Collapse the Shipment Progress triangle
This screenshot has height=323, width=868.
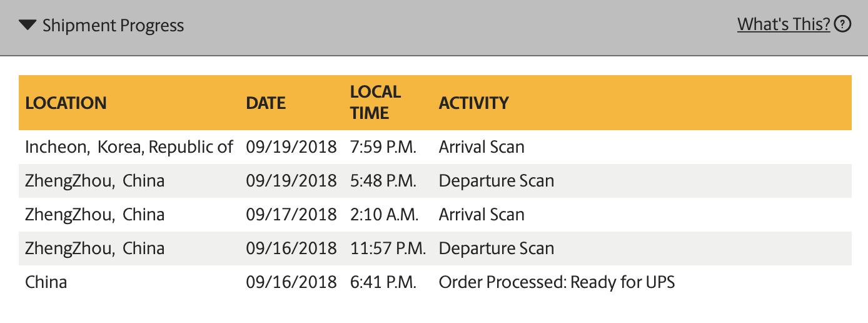(x=28, y=26)
